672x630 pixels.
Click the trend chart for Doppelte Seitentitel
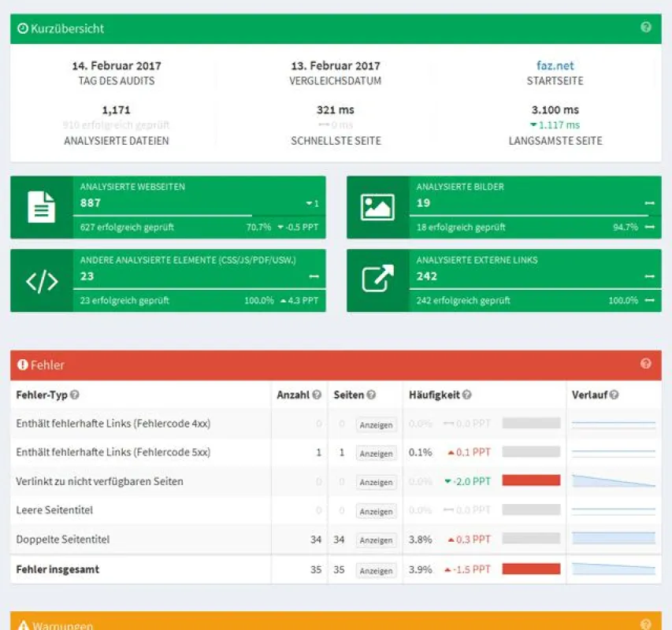coord(613,538)
